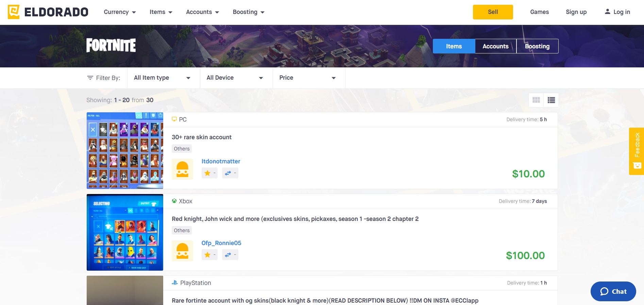Click the PlayStation listing thumbnail
The height and width of the screenshot is (305, 644).
tap(125, 290)
